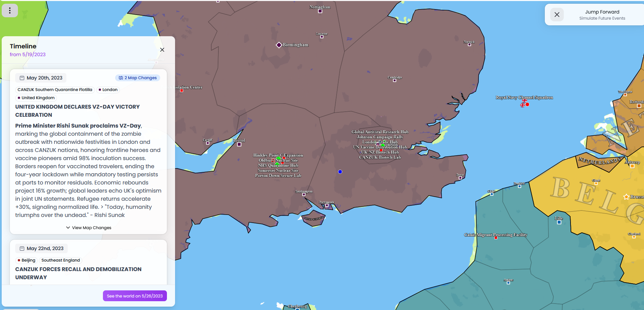Click the Rotterdam city marker

[x=639, y=106]
